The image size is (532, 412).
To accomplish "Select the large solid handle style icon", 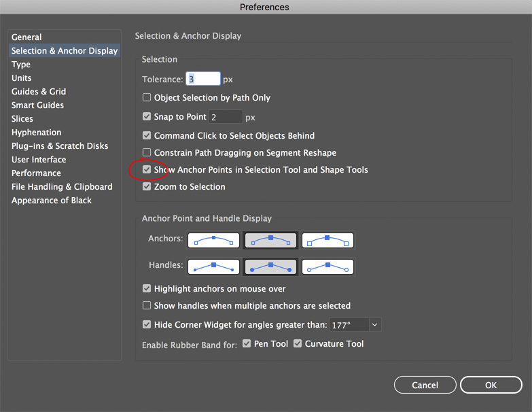I will (x=271, y=266).
